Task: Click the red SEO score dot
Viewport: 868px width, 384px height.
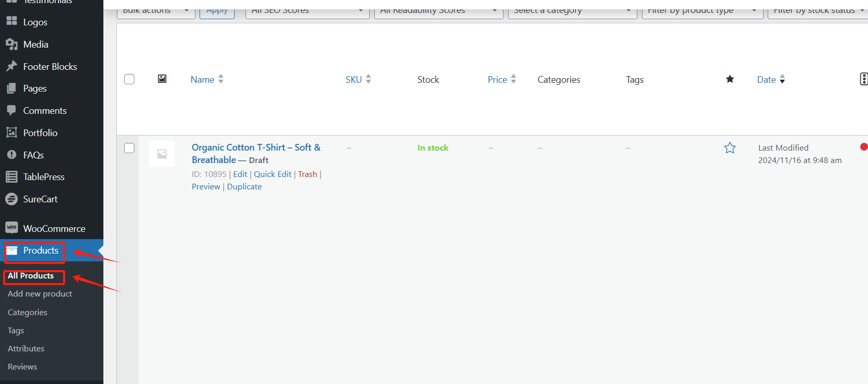Action: (x=864, y=147)
